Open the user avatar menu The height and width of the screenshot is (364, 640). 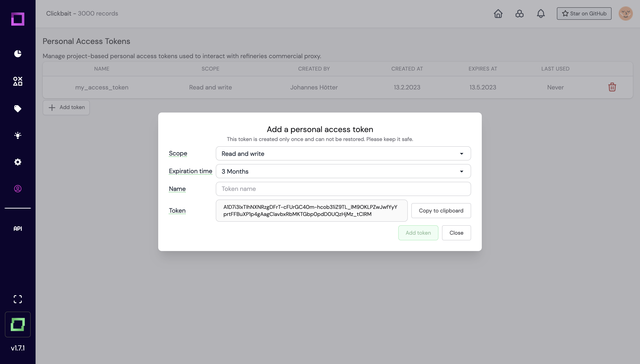point(626,14)
